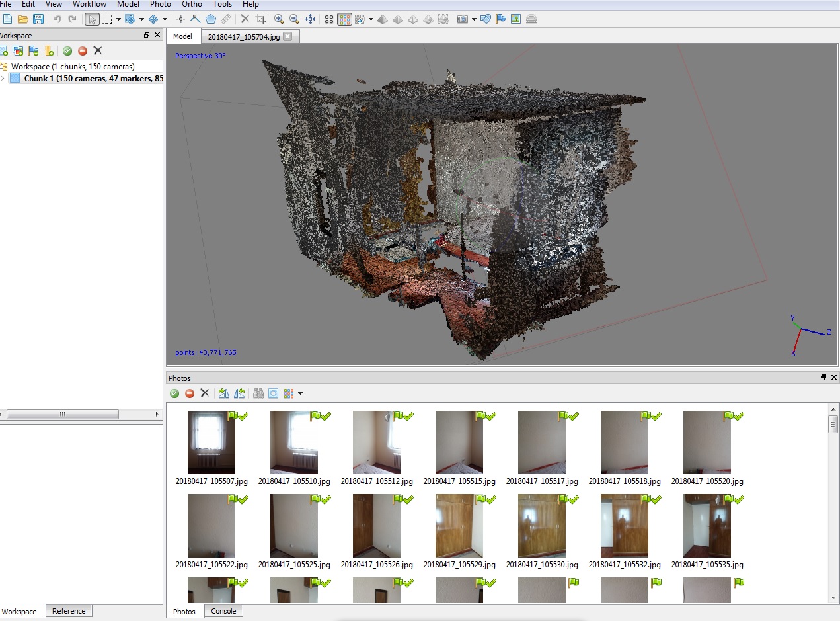Viewport: 840px width, 621px height.
Task: Crop selection with crop icon
Action: [260, 19]
